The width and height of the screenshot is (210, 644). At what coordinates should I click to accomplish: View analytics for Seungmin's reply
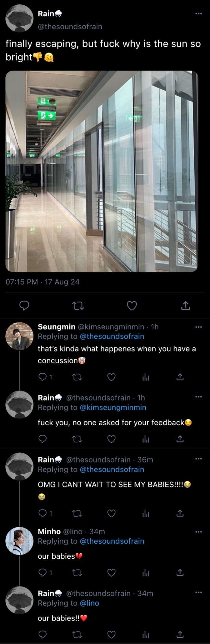[146, 377]
